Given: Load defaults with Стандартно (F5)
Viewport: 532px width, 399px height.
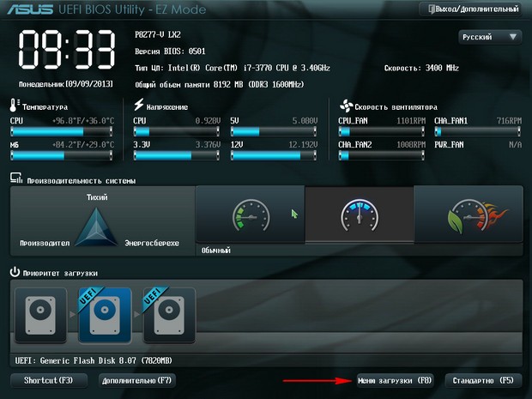Looking at the screenshot, I should [x=483, y=380].
